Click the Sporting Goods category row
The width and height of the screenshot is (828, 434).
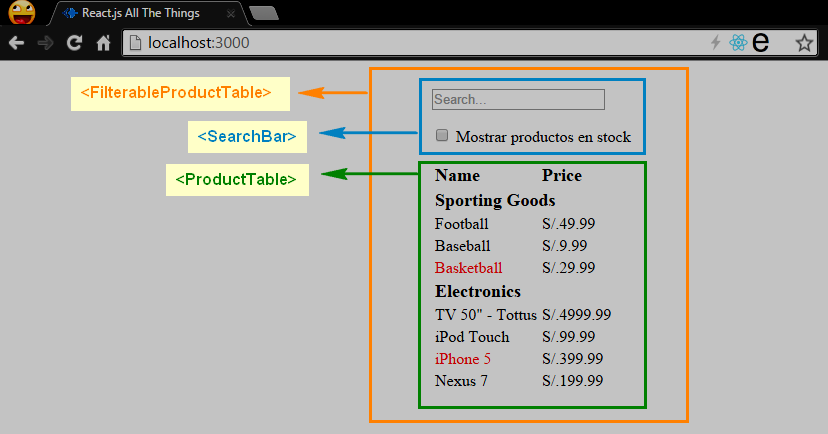[495, 201]
